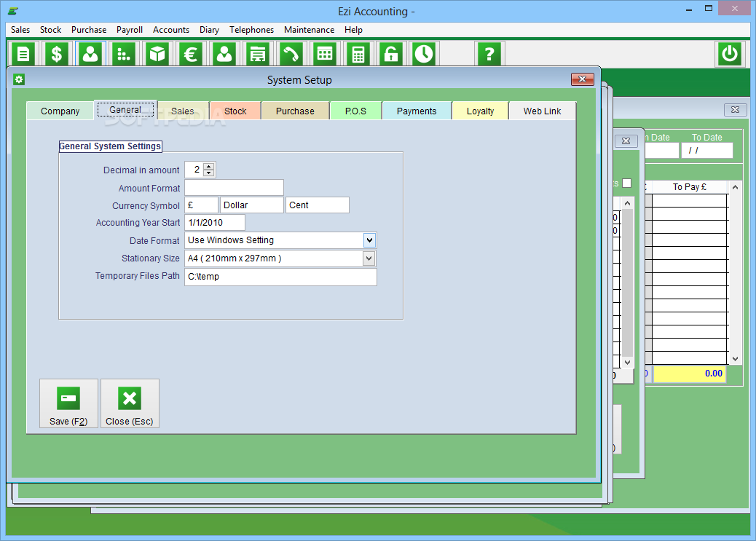The height and width of the screenshot is (541, 756).
Task: Click the Cent currency field
Action: click(x=317, y=205)
